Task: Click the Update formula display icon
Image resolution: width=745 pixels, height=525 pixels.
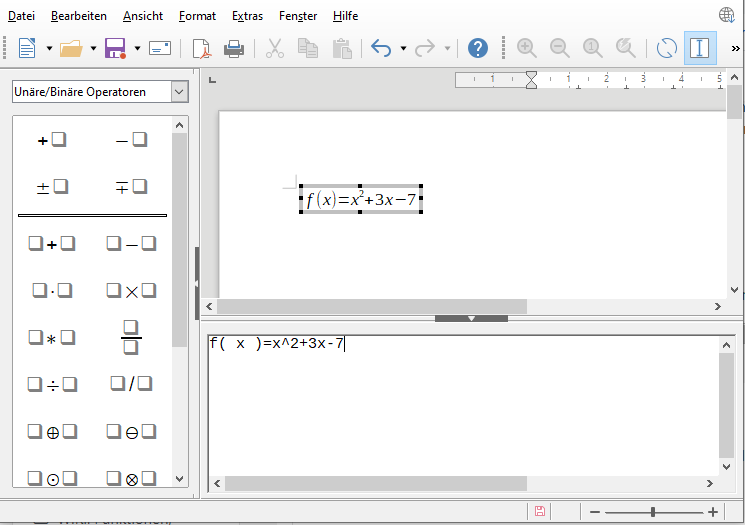Action: coord(666,48)
